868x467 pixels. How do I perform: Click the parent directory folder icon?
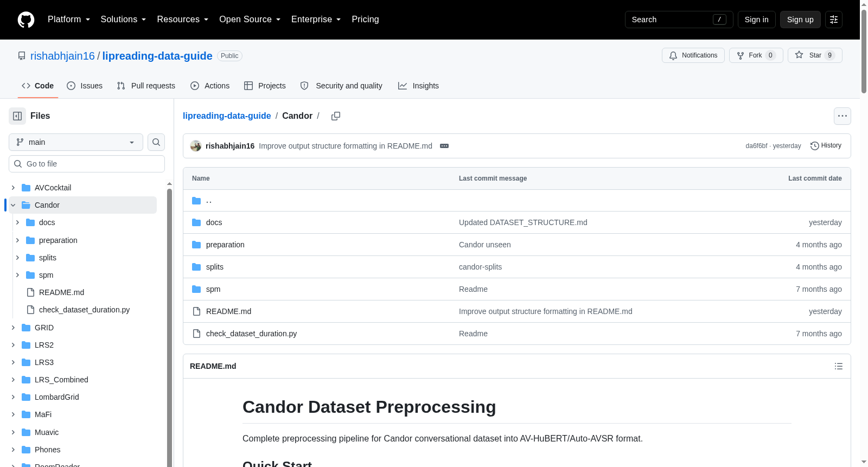196,201
